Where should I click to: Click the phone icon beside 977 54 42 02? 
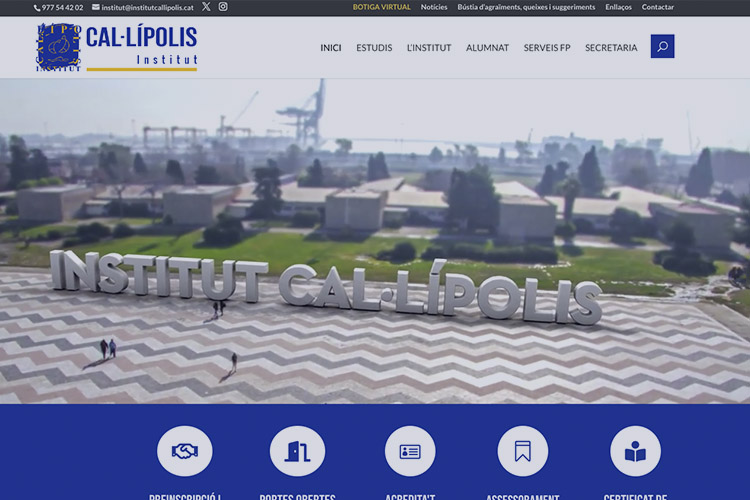[37, 8]
